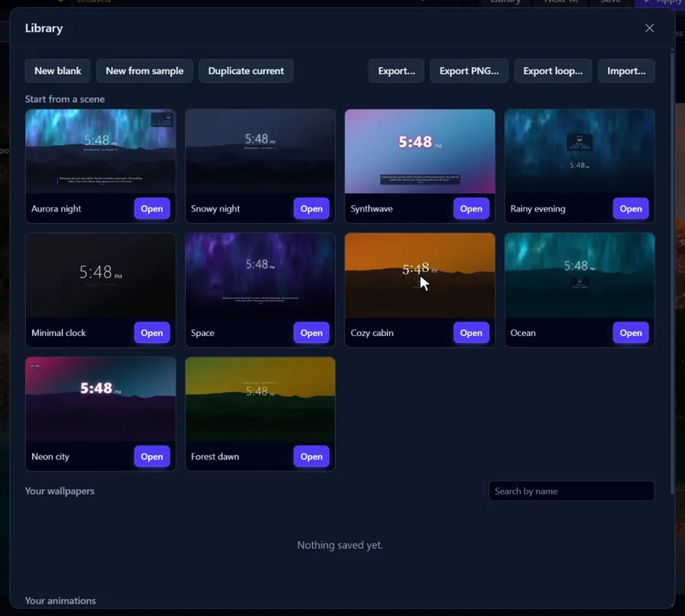Image resolution: width=685 pixels, height=616 pixels.
Task: Close the Library dialog
Action: (649, 28)
